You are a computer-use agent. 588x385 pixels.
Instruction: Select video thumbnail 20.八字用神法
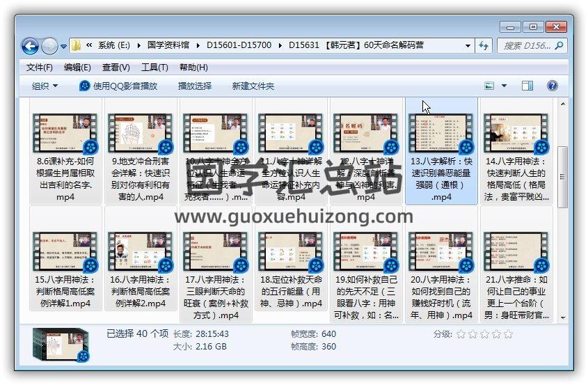441,251
